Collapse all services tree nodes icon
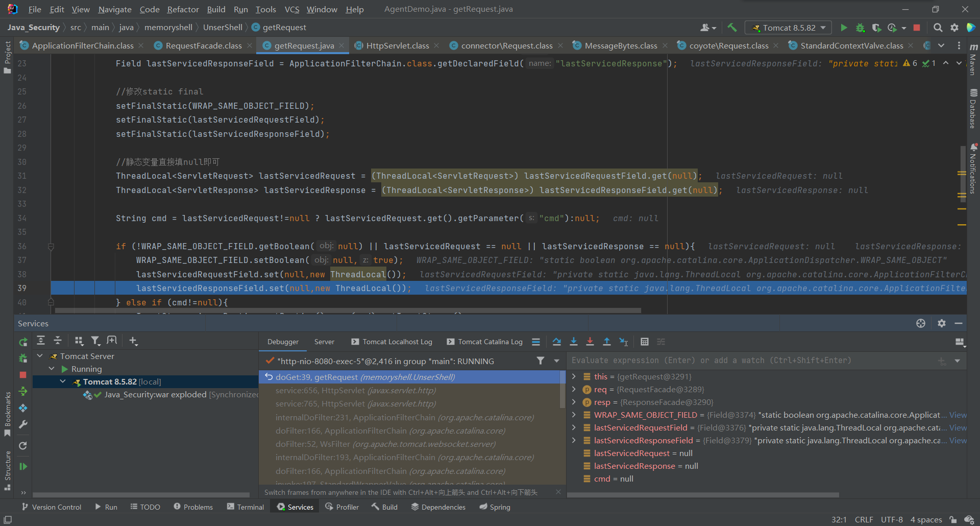Image resolution: width=980 pixels, height=526 pixels. click(x=58, y=340)
